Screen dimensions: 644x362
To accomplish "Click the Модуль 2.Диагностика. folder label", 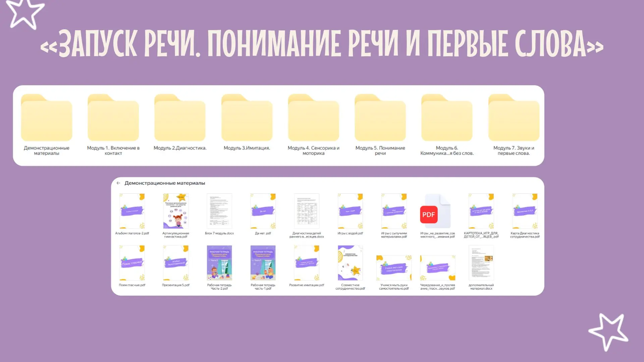I will point(180,148).
